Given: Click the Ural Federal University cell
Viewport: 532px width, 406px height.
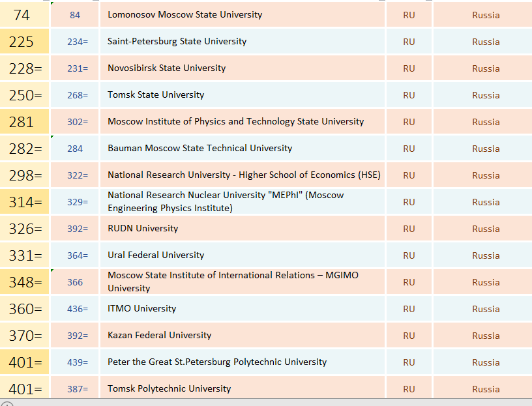Looking at the screenshot, I should (x=243, y=255).
